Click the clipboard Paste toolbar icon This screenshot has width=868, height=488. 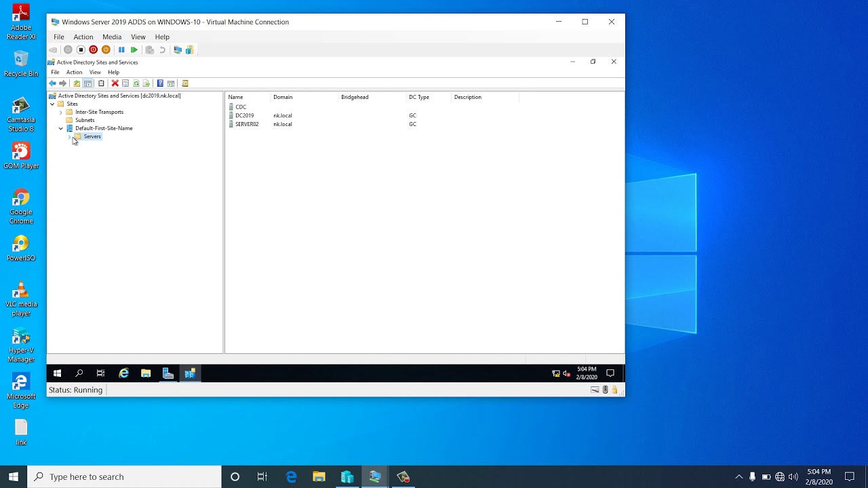102,83
